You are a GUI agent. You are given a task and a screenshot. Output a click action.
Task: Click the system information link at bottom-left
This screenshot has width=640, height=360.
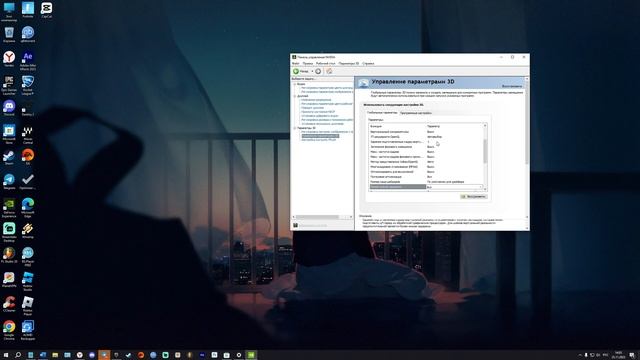(x=313, y=225)
